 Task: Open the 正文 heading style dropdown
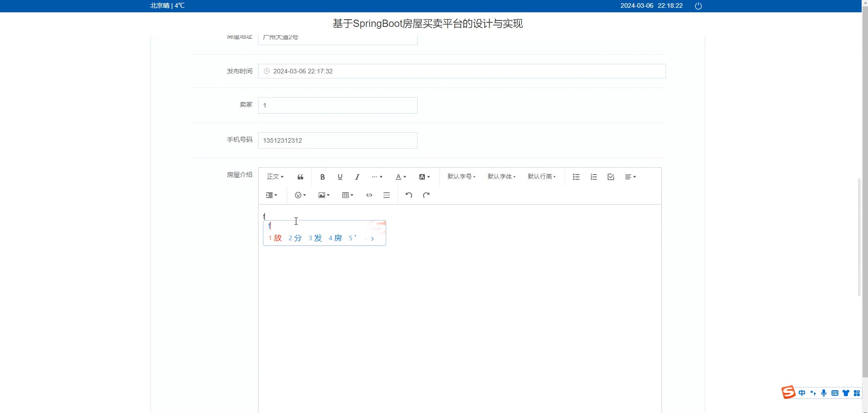click(x=275, y=177)
